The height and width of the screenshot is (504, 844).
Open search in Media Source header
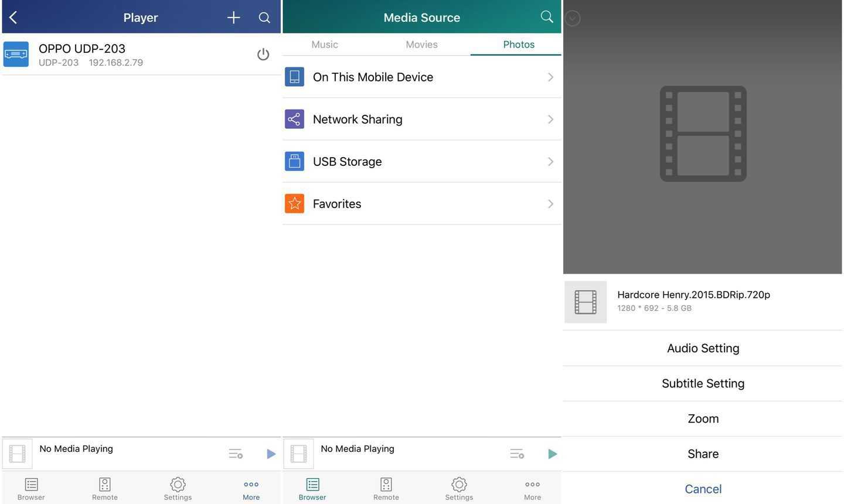pyautogui.click(x=546, y=17)
